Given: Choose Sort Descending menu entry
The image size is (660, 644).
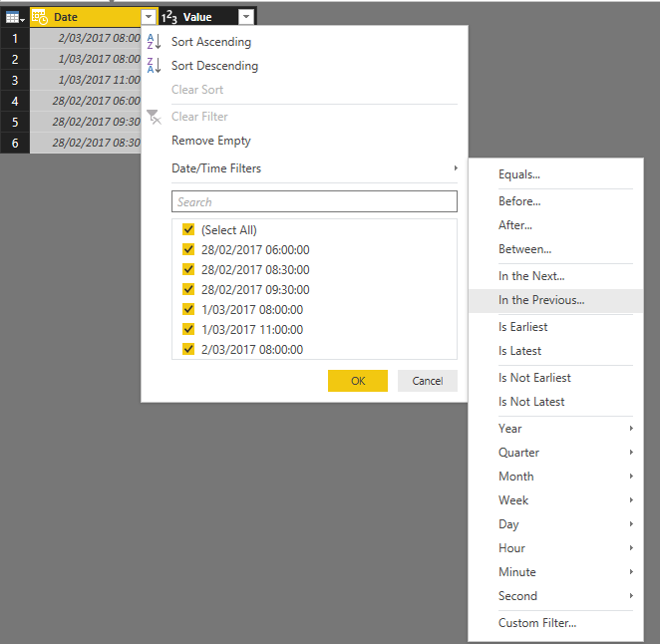Looking at the screenshot, I should pyautogui.click(x=214, y=66).
